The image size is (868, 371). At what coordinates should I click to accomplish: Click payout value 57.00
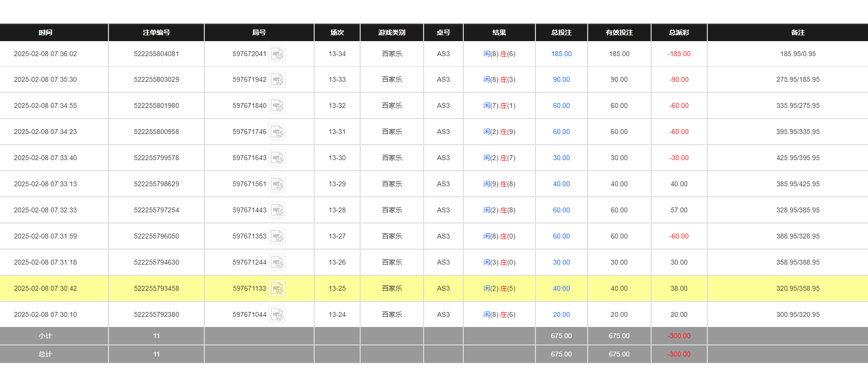click(679, 210)
